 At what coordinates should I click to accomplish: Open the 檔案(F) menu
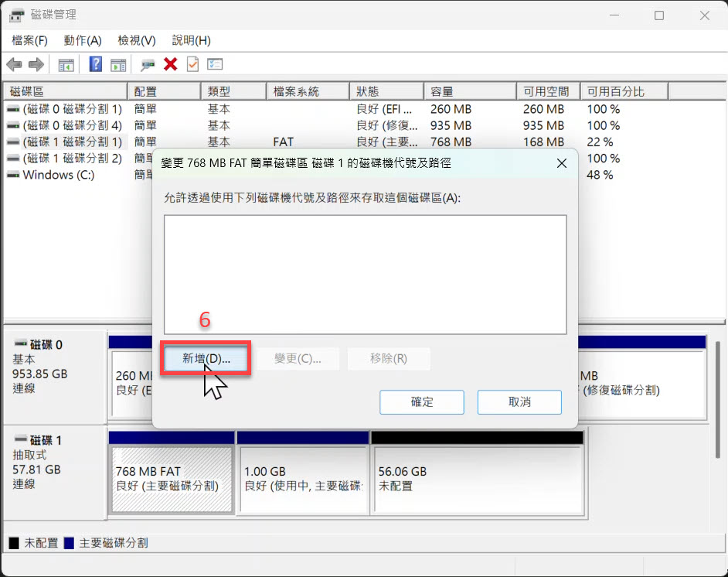pos(29,40)
